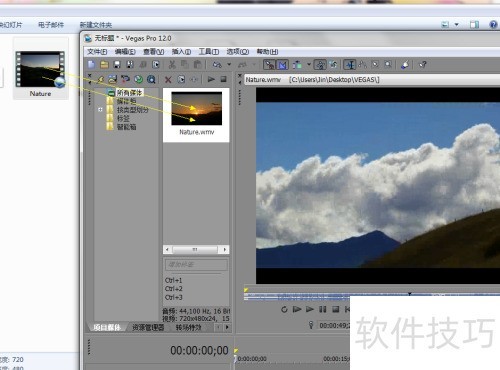Toggle the Enable Snapping toolbar button
This screenshot has width=500, height=370.
point(269,64)
